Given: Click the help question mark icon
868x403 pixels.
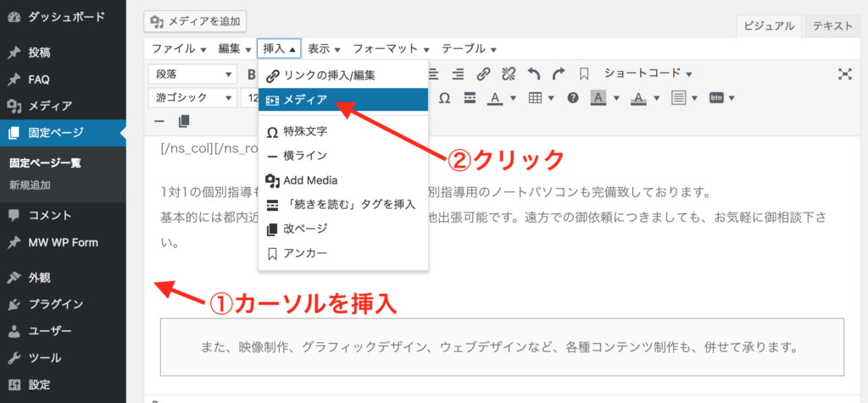Looking at the screenshot, I should 573,98.
